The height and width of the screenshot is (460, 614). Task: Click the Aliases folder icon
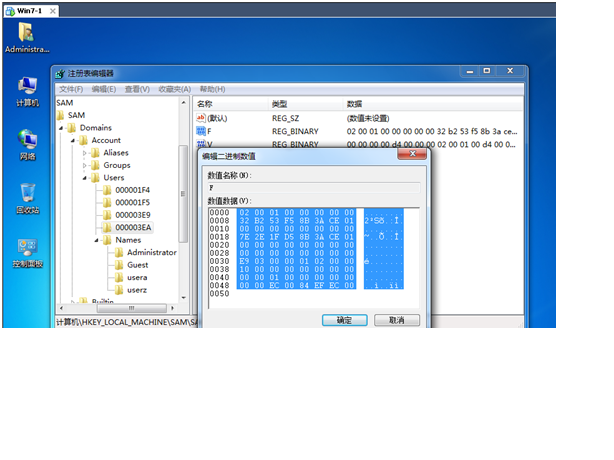pos(95,153)
